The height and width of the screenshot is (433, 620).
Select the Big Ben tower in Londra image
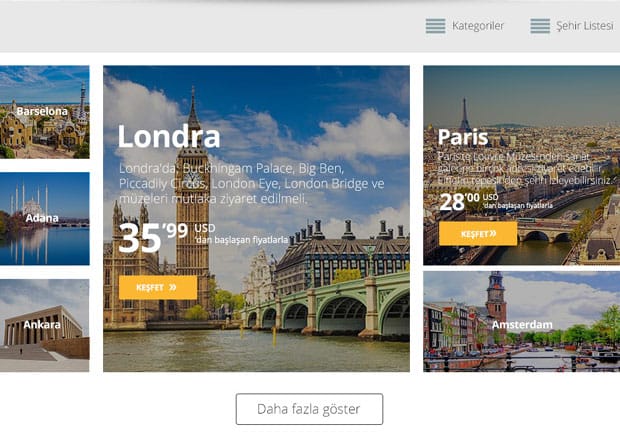click(x=193, y=206)
